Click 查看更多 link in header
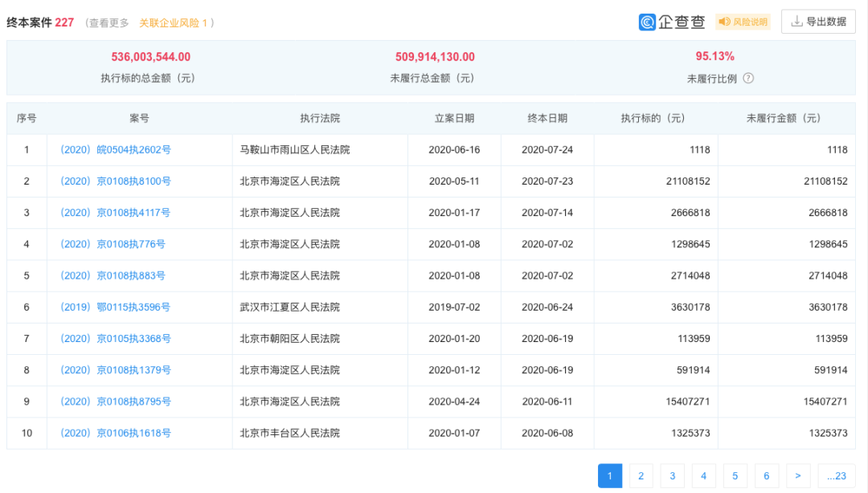The image size is (868, 493). 108,23
